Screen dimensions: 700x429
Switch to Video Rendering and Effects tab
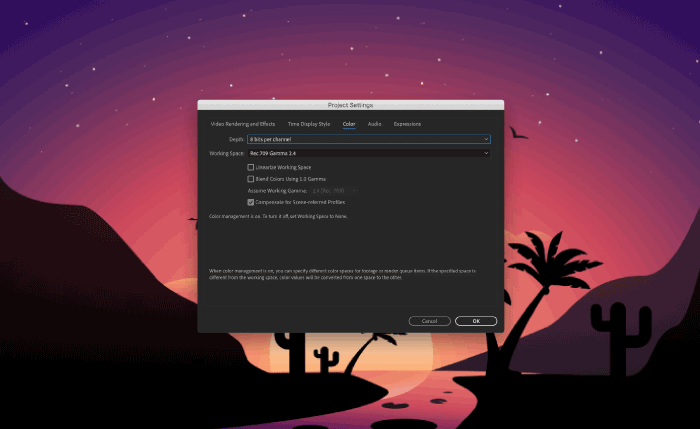[243, 124]
